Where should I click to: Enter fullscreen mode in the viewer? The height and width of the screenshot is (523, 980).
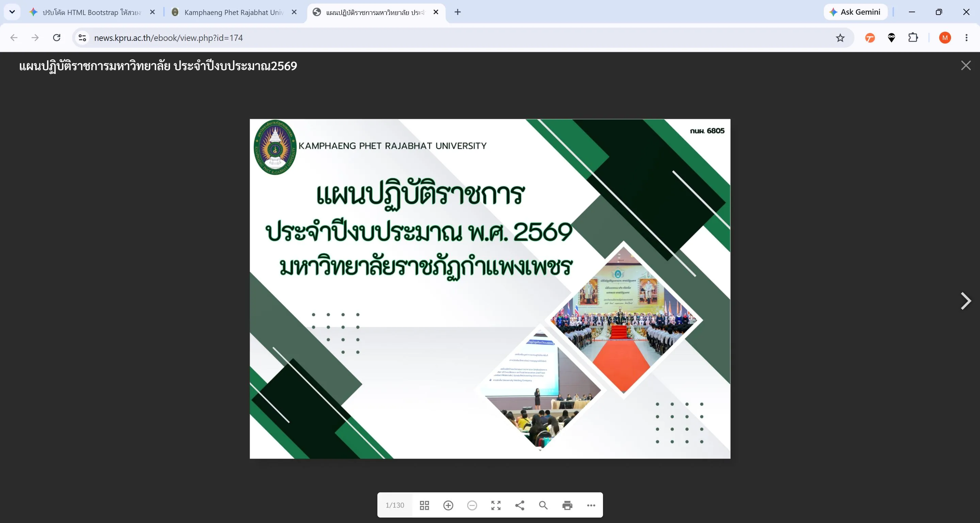[x=496, y=505]
